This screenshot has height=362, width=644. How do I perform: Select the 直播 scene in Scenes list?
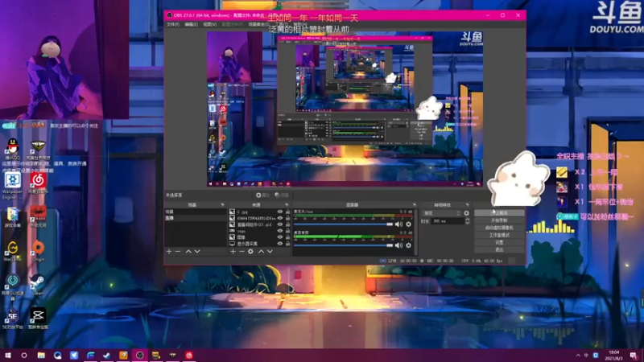(x=196, y=218)
